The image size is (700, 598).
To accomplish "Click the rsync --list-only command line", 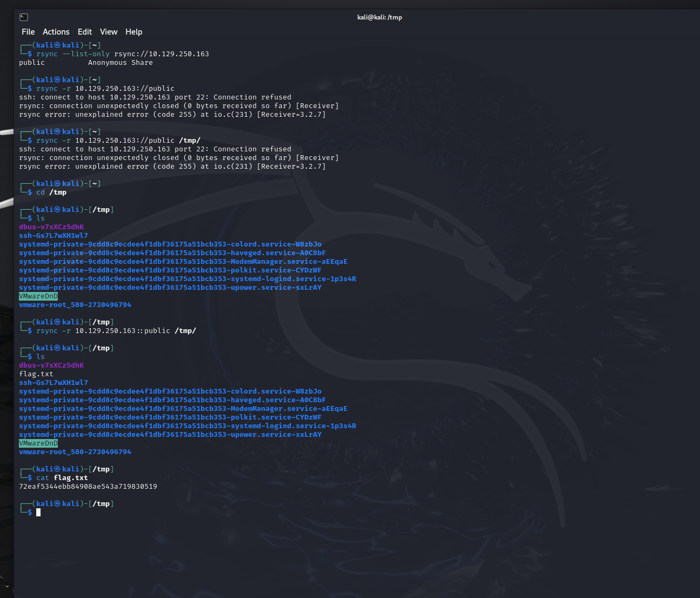I will tap(123, 54).
